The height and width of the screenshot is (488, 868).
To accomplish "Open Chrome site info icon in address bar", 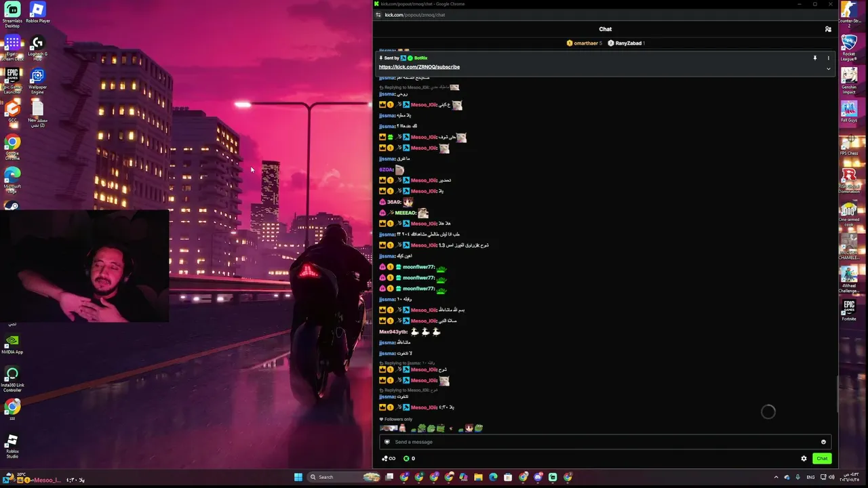I will [378, 15].
